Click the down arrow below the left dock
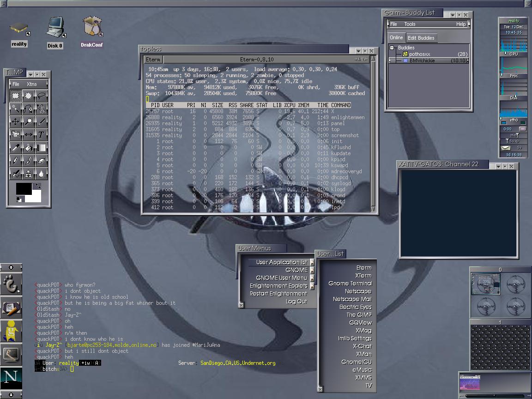This screenshot has width=532, height=399. [11, 394]
